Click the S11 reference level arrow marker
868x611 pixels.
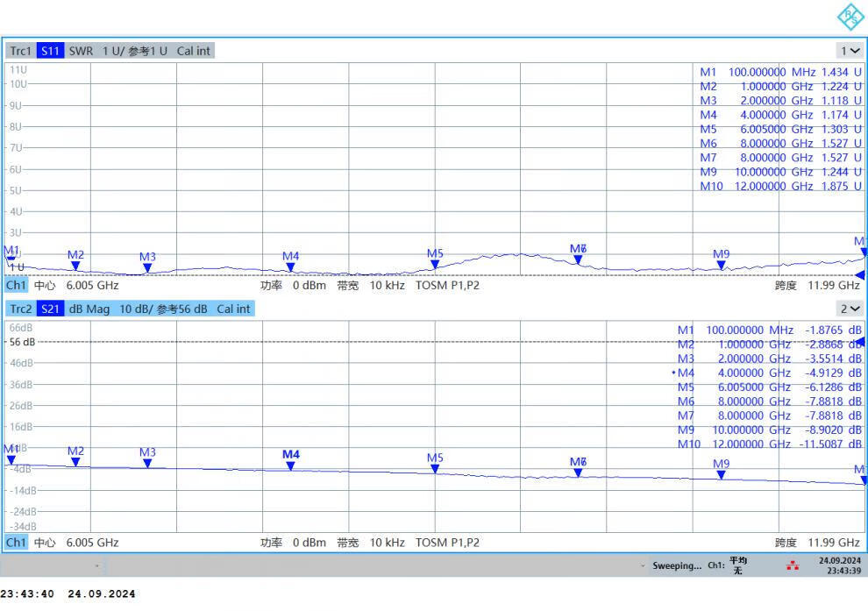pyautogui.click(x=861, y=274)
